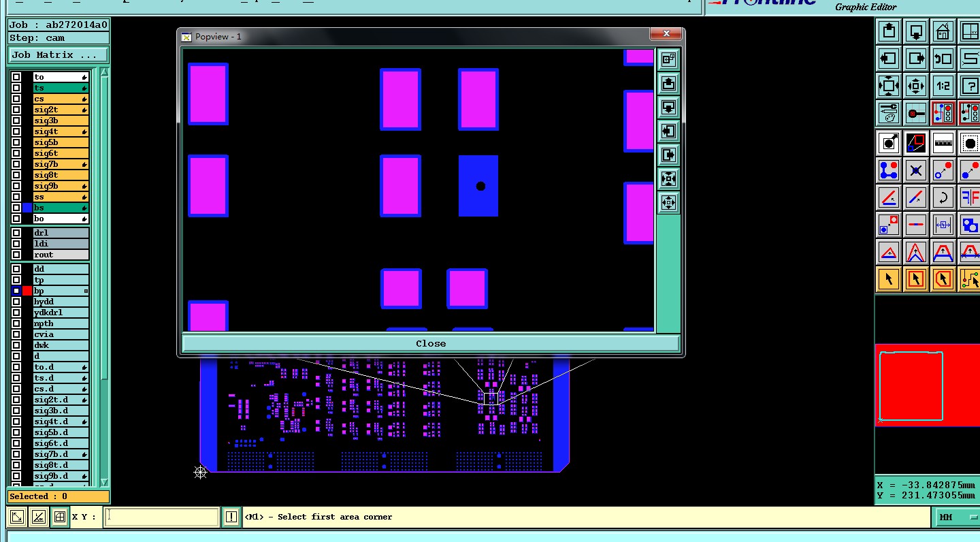980x542 pixels.
Task: Click the pan left view icon
Action: tap(889, 59)
